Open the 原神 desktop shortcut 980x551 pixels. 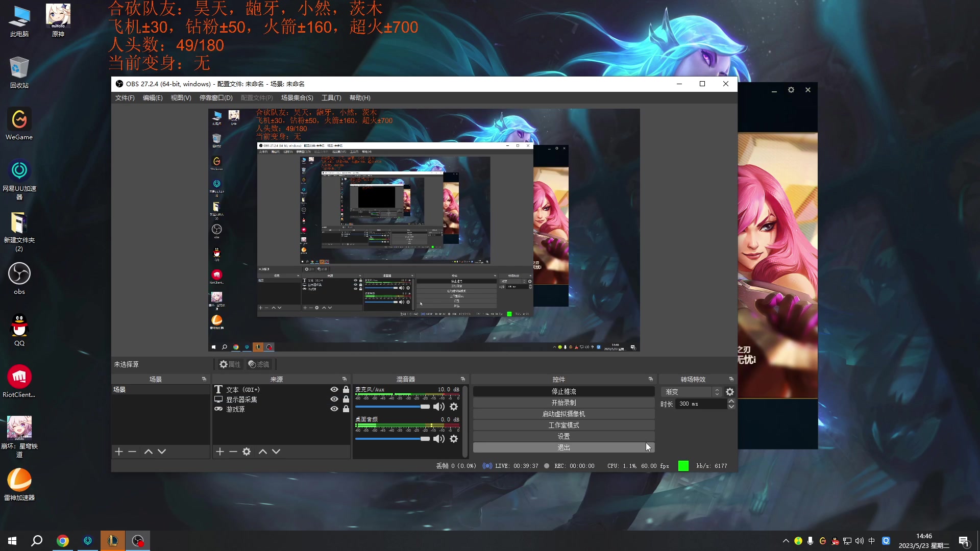58,21
